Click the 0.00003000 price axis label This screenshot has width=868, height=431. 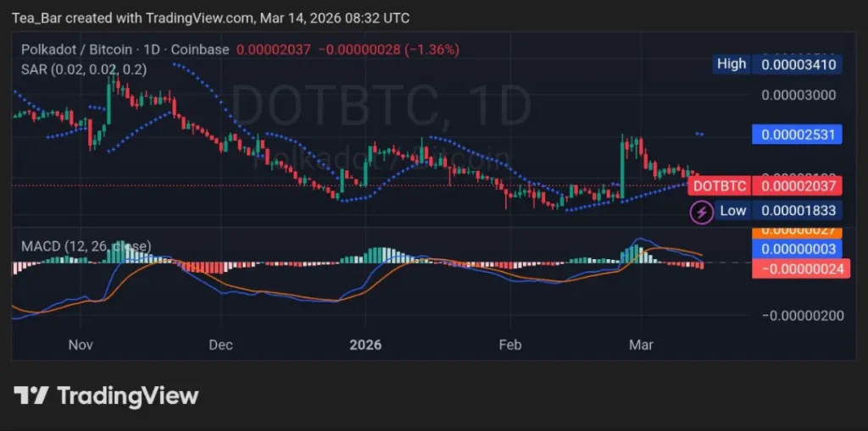pyautogui.click(x=798, y=95)
